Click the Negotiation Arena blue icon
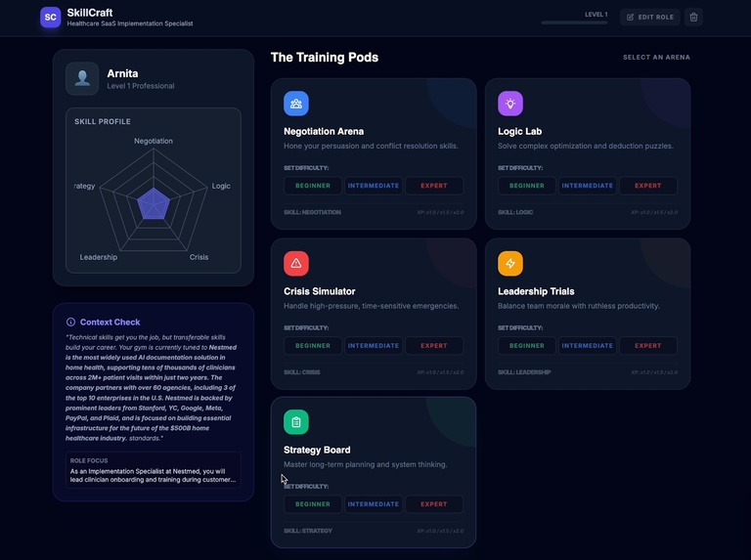This screenshot has height=560, width=751. [296, 104]
